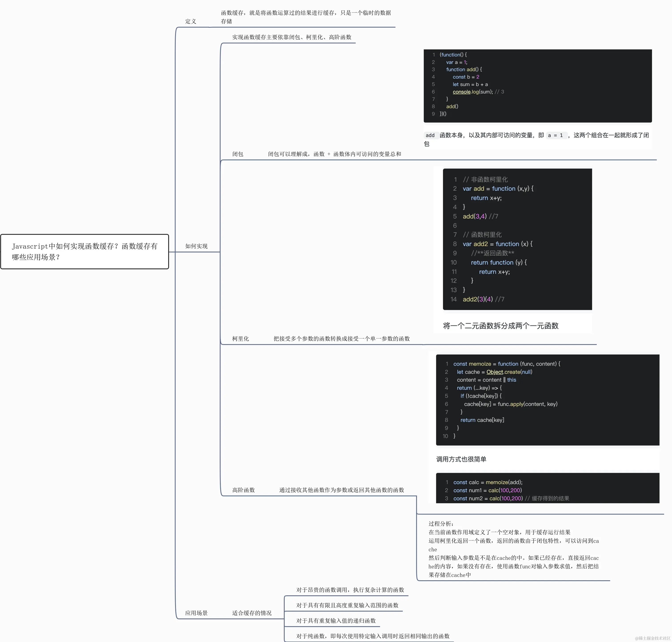
Task: Select the 如何实现 branch node
Action: [196, 246]
